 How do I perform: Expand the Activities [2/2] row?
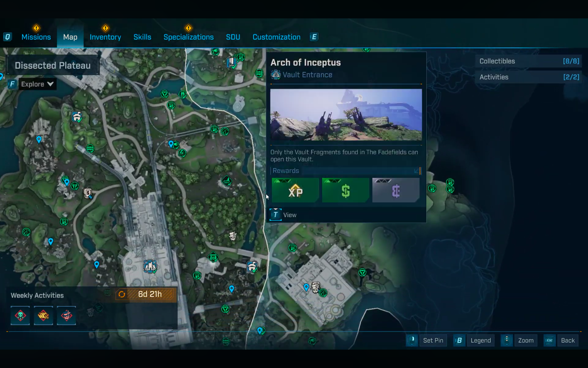529,77
